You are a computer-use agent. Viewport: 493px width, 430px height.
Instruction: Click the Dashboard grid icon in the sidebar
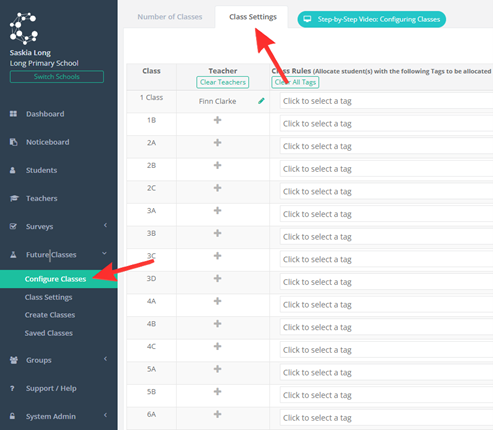pyautogui.click(x=13, y=114)
